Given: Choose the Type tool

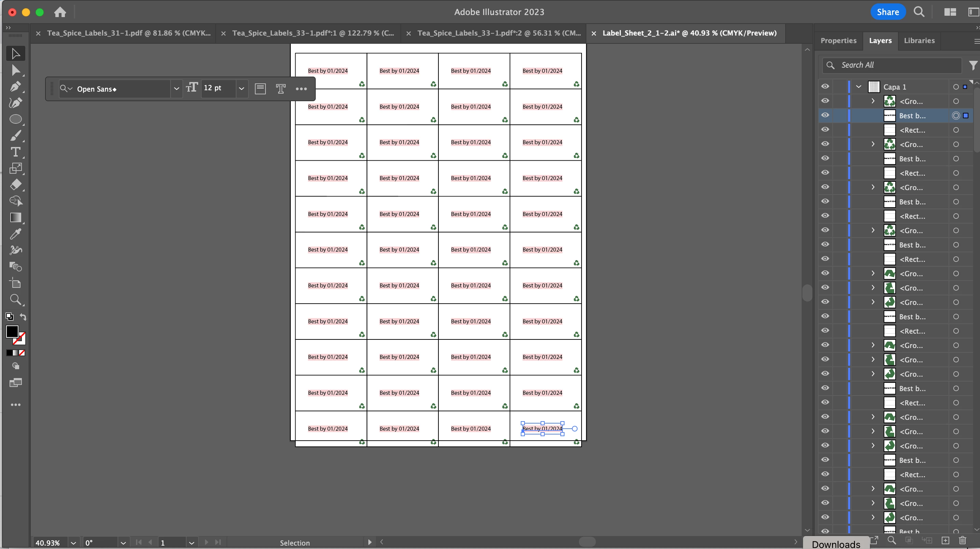Looking at the screenshot, I should tap(15, 152).
